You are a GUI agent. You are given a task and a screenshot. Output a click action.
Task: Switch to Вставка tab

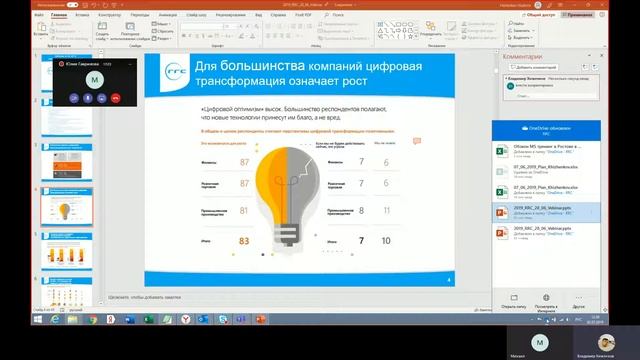(82, 15)
